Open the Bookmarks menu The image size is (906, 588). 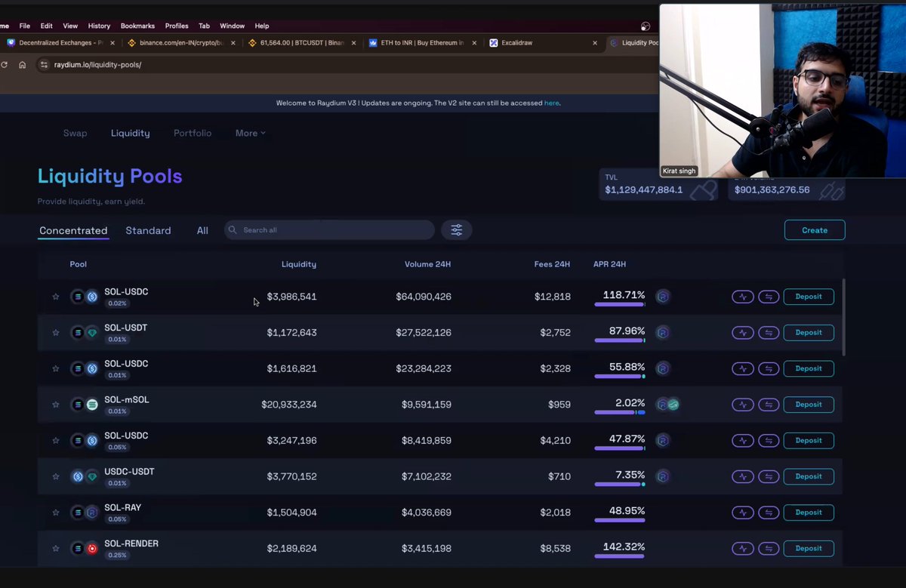pyautogui.click(x=137, y=25)
